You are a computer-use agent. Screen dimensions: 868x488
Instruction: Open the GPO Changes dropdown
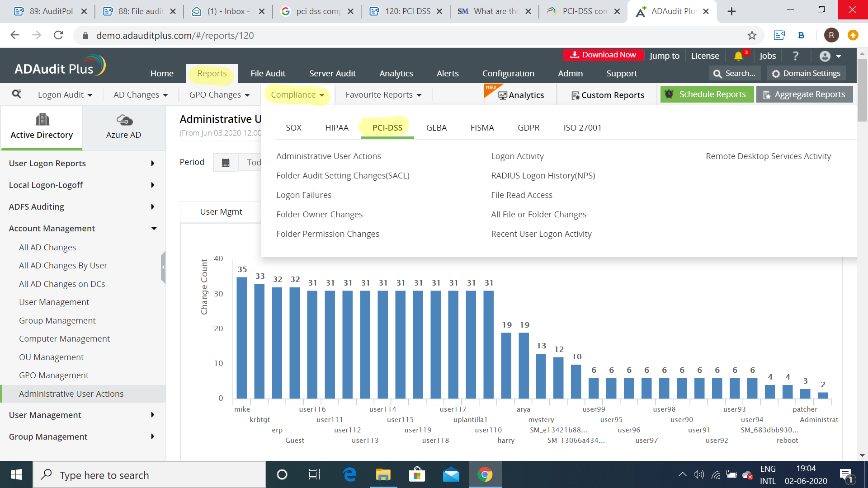point(219,95)
